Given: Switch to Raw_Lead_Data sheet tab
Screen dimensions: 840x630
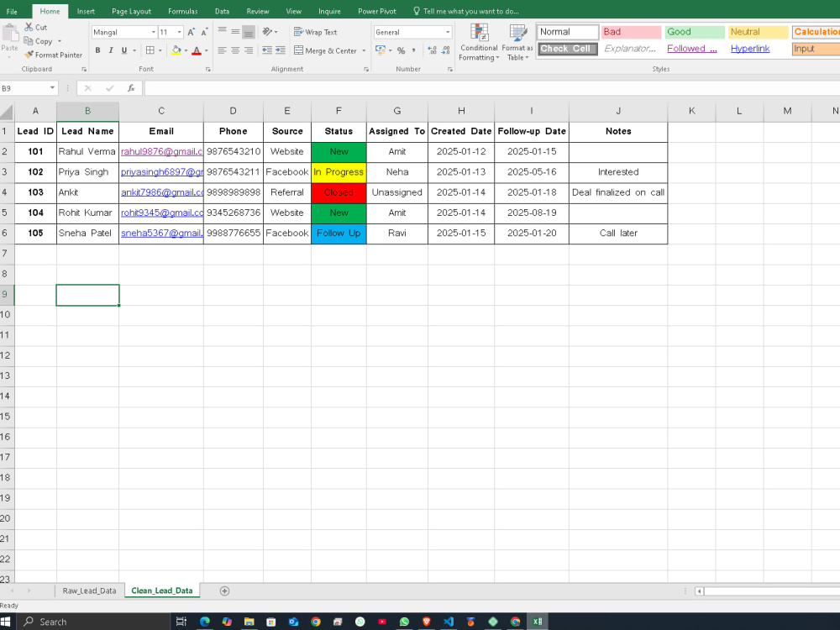Looking at the screenshot, I should (90, 591).
